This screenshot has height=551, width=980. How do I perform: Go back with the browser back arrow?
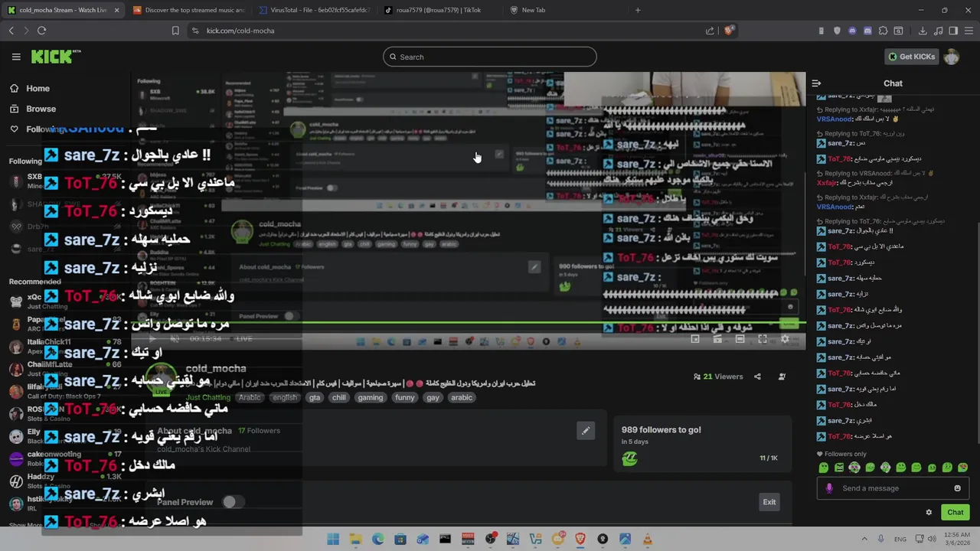click(x=11, y=31)
